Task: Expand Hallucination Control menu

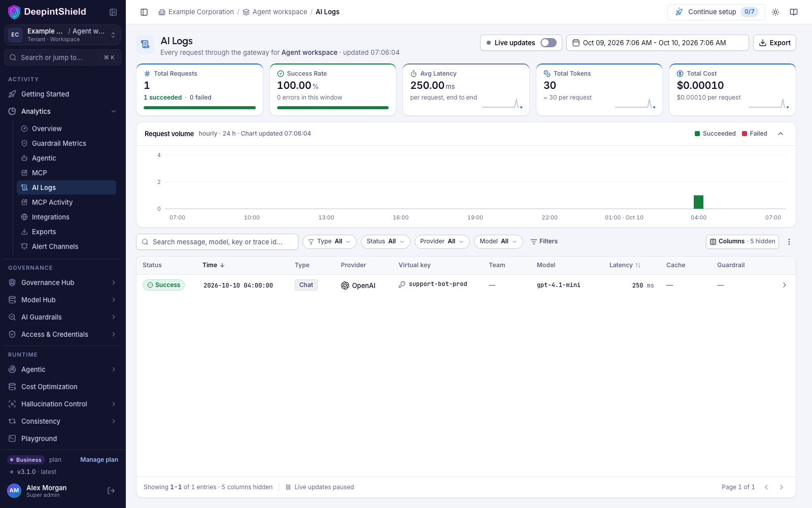Action: [62, 404]
